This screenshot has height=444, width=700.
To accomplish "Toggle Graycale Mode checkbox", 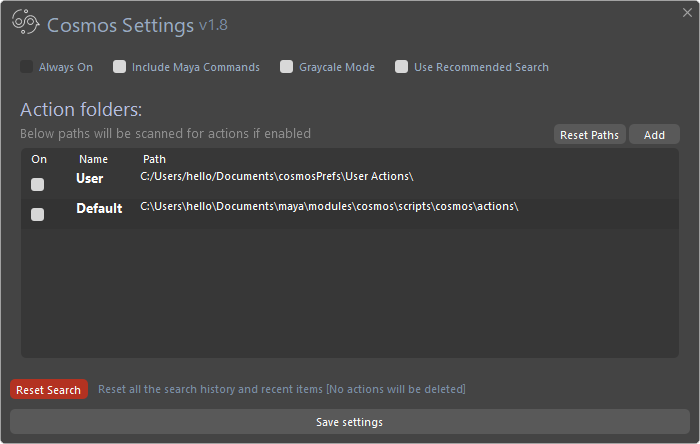I will (286, 67).
